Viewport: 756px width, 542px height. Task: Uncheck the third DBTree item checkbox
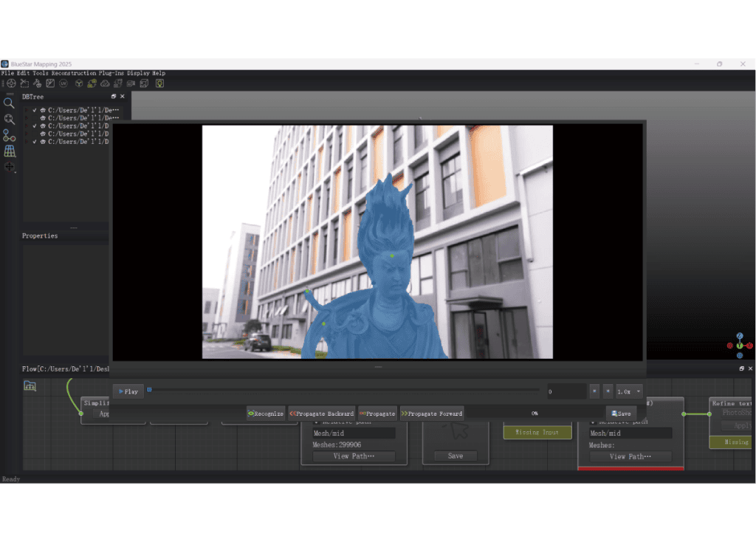(35, 126)
